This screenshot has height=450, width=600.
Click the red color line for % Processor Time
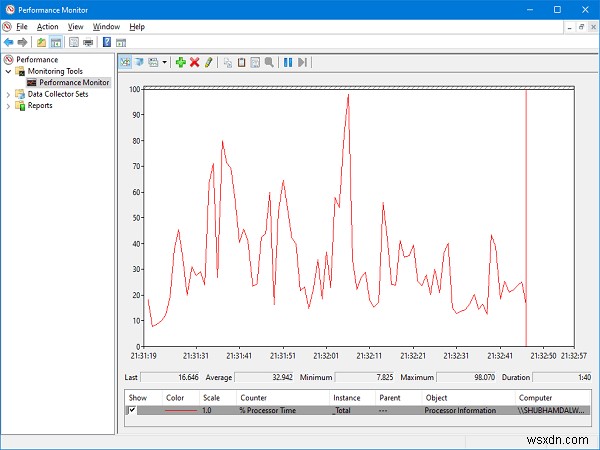pyautogui.click(x=181, y=410)
